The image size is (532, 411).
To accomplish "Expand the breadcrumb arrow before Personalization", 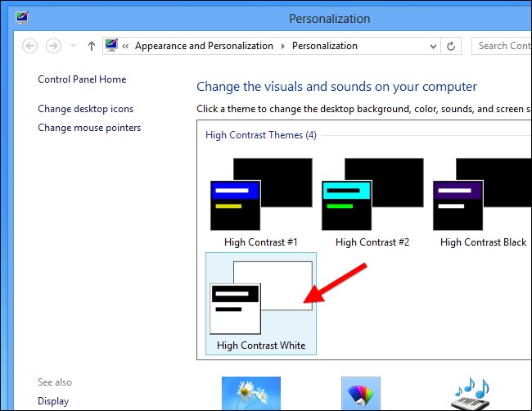I will (x=283, y=46).
